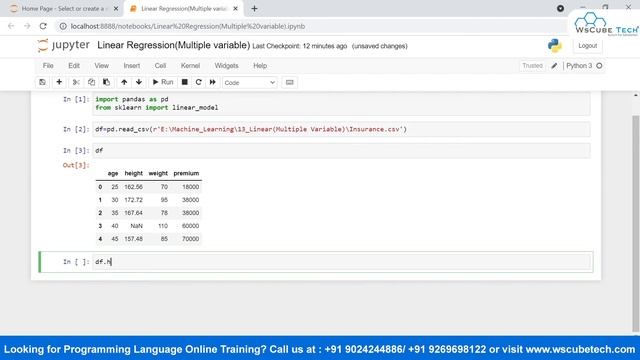
Task: Restart the kernel icon
Action: coord(198,82)
